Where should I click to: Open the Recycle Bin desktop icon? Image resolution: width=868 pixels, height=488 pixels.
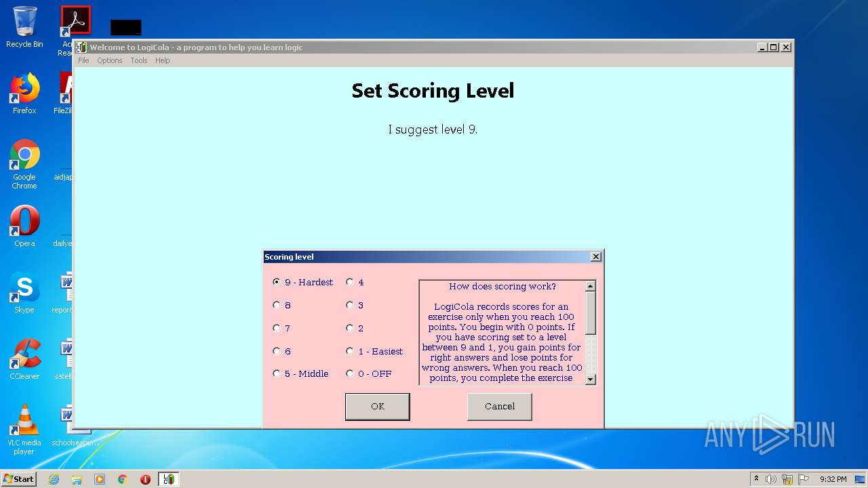pyautogui.click(x=24, y=27)
